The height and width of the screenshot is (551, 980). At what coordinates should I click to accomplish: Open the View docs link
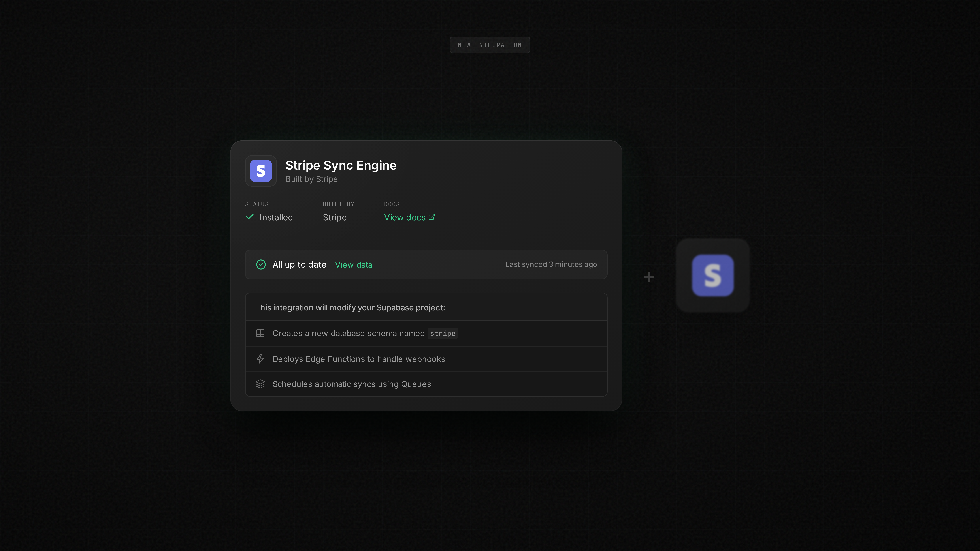pos(404,217)
